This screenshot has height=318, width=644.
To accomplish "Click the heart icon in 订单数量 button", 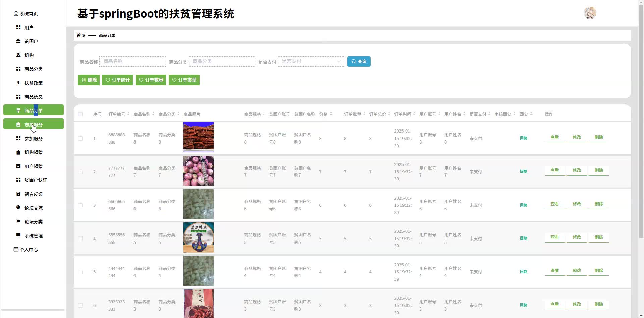I will click(141, 80).
